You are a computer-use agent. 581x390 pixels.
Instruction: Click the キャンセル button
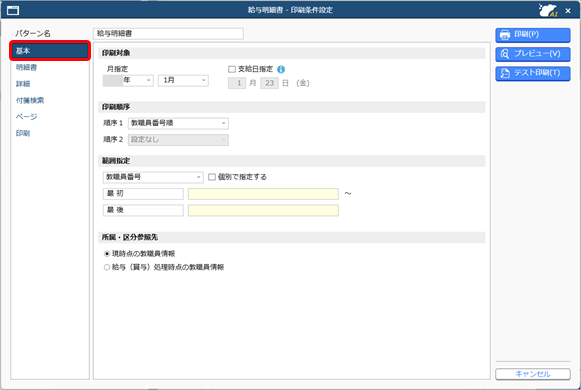533,374
